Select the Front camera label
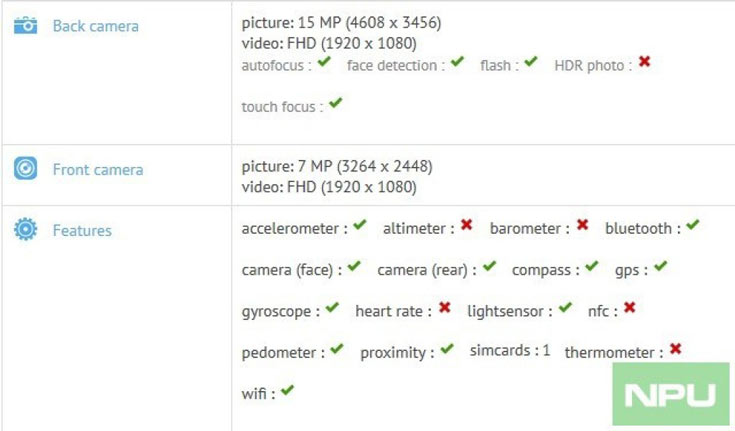The image size is (735, 431). point(98,170)
